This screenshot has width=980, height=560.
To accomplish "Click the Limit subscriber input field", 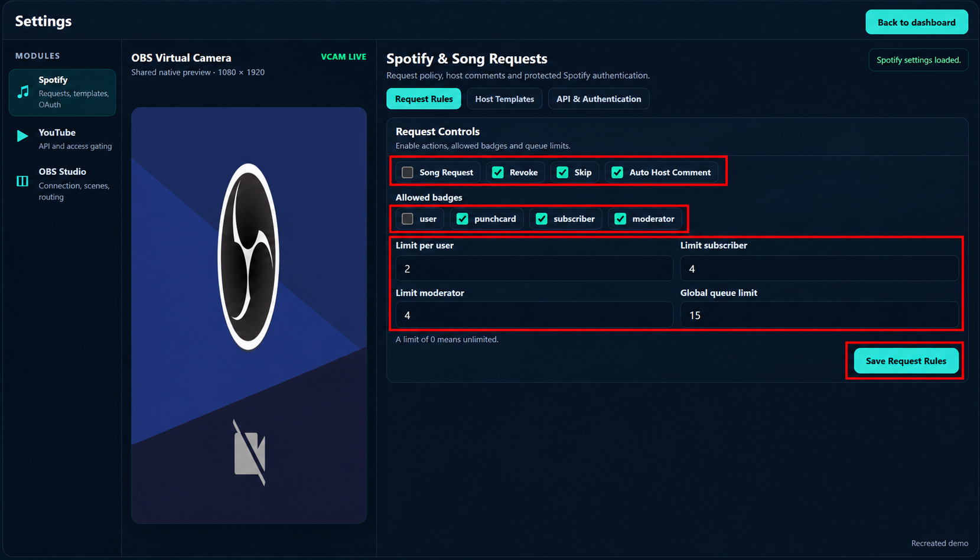I will coord(819,268).
